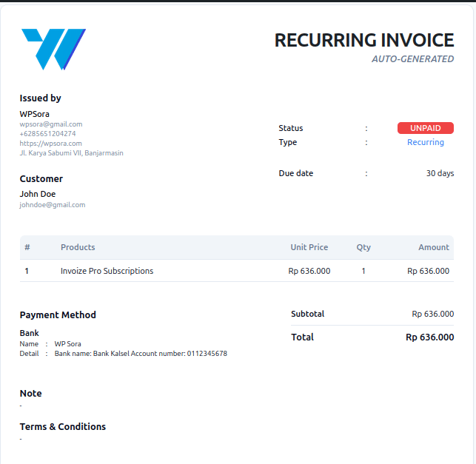Open the blue Recurring type link
The image size is (476, 464).
click(x=425, y=142)
